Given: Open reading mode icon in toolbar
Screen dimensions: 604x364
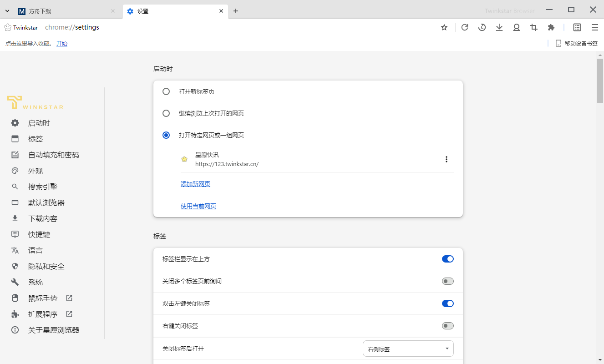Looking at the screenshot, I should [577, 27].
